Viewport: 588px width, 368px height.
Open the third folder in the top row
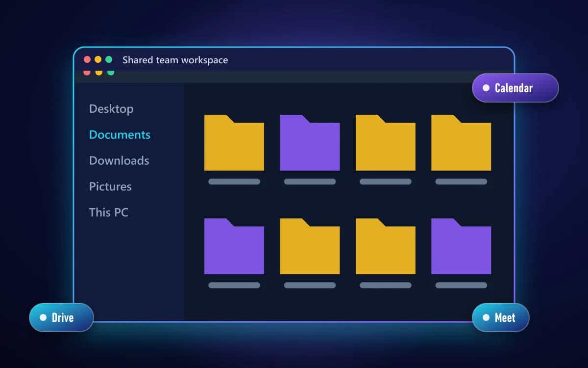(x=386, y=143)
